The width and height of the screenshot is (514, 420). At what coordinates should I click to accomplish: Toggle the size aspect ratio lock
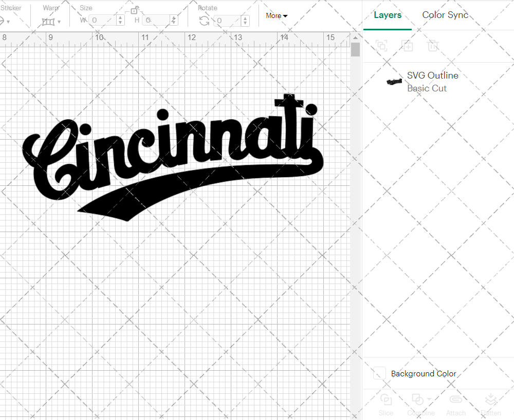click(x=135, y=10)
